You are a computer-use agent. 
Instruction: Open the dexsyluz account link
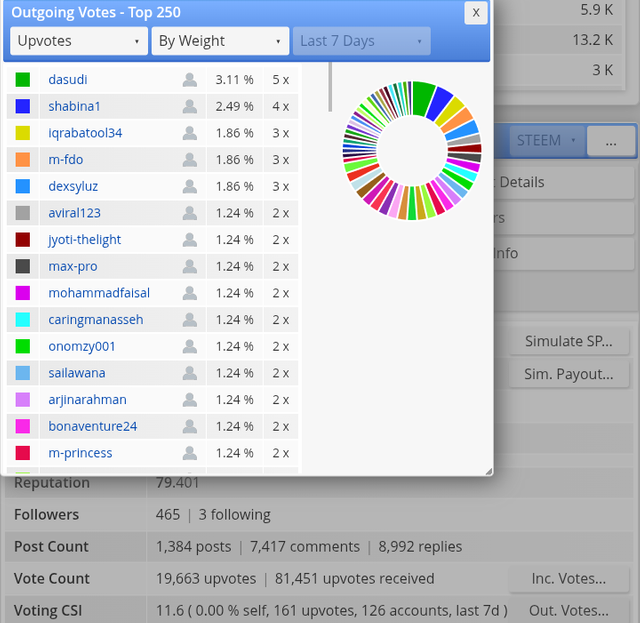pyautogui.click(x=73, y=186)
